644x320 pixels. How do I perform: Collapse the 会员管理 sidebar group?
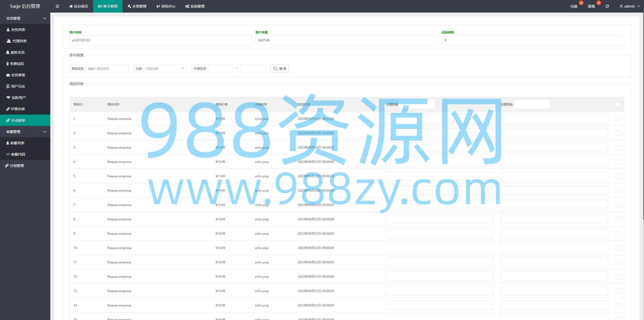click(x=25, y=18)
